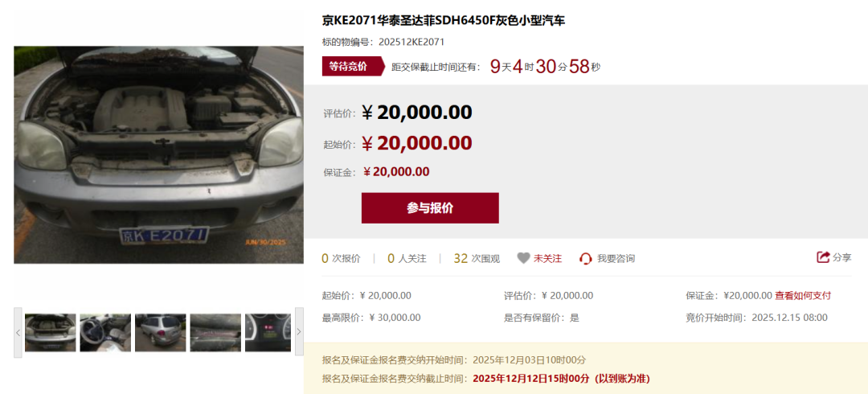This screenshot has width=868, height=394.
Task: Select fourth close-up thumbnail
Action: (x=215, y=333)
